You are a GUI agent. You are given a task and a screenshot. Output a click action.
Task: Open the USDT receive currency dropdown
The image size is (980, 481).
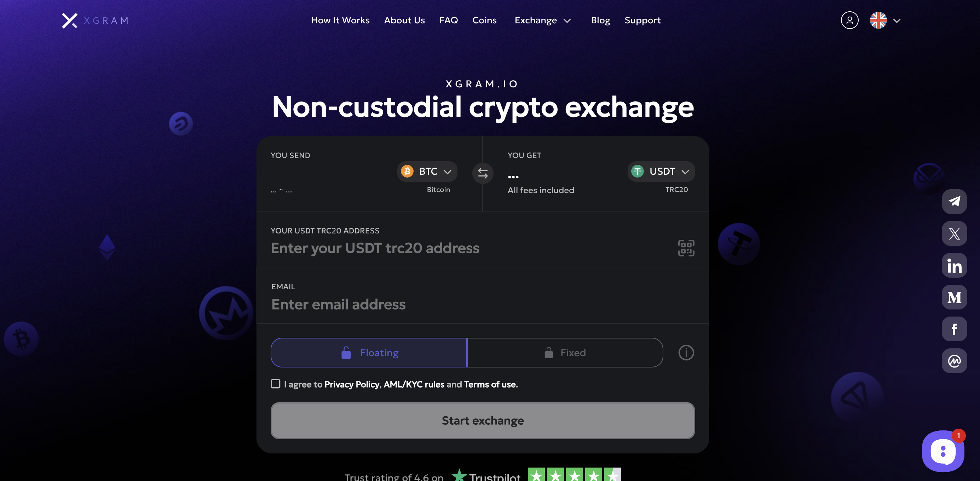(661, 172)
